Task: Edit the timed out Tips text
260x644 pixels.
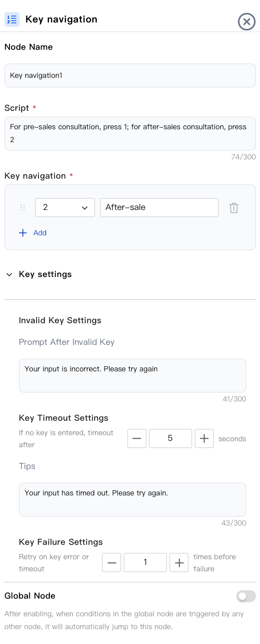Action: pyautogui.click(x=132, y=499)
